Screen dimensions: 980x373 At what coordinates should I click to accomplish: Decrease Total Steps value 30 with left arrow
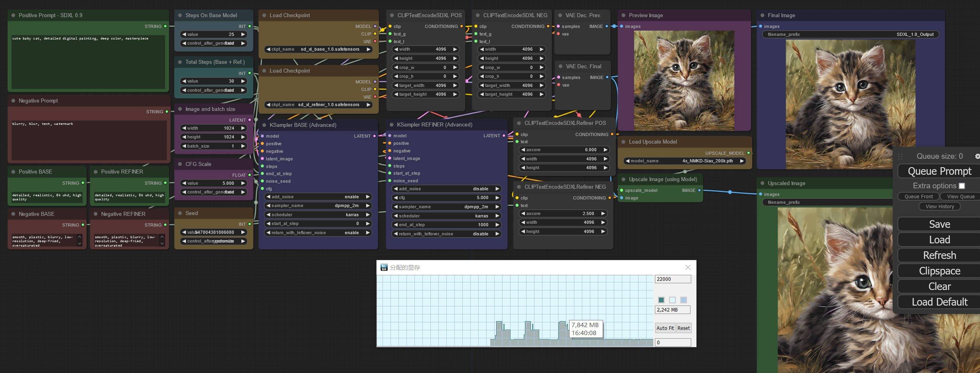[x=184, y=81]
